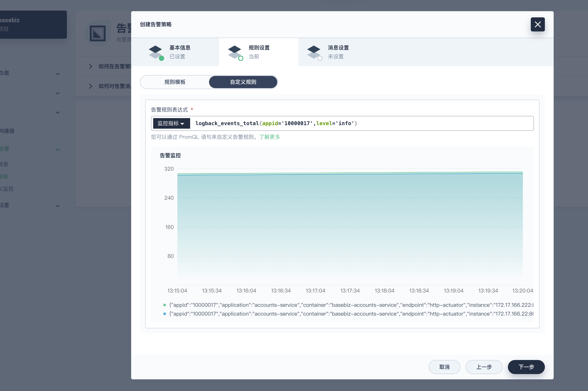
Task: Toggle the green legend series dot
Action: [x=164, y=305]
